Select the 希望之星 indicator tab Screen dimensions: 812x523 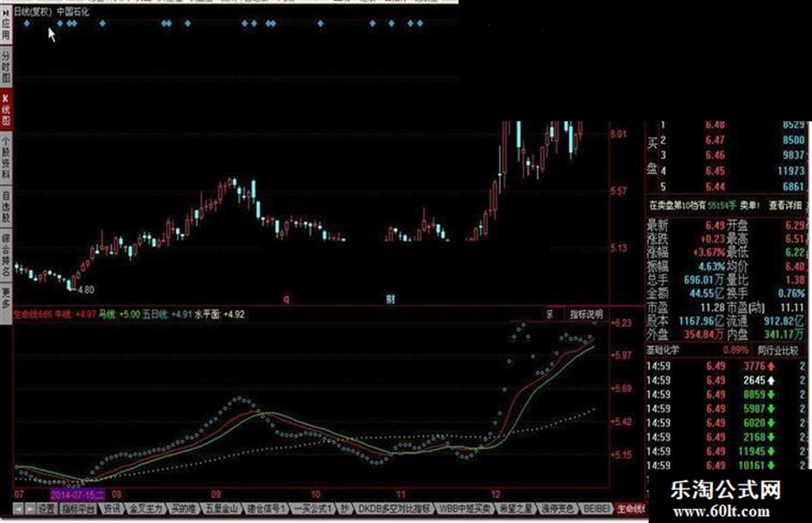pyautogui.click(x=516, y=509)
